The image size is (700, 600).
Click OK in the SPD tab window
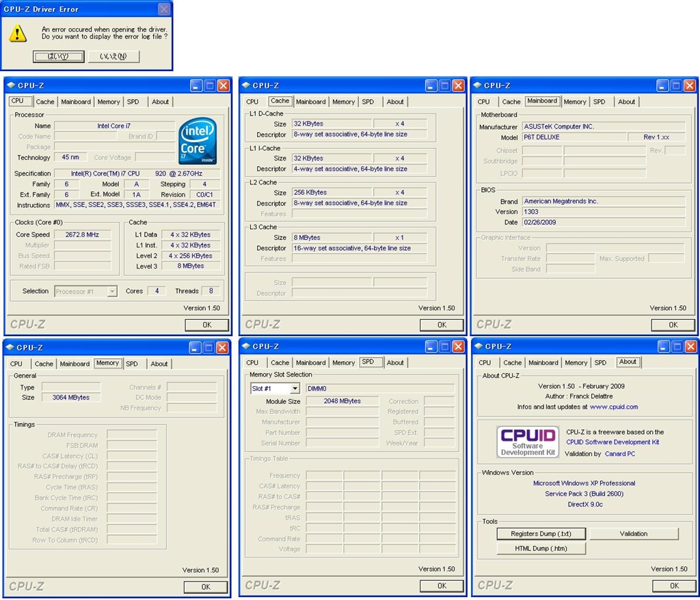(x=442, y=586)
